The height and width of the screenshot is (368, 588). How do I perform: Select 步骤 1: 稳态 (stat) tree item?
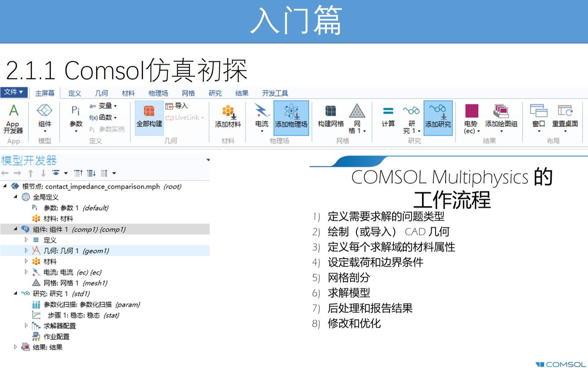(x=75, y=315)
